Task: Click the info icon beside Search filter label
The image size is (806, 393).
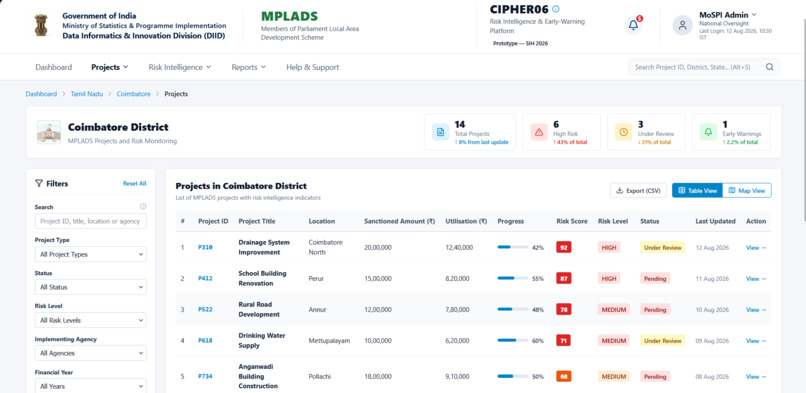Action: [143, 207]
